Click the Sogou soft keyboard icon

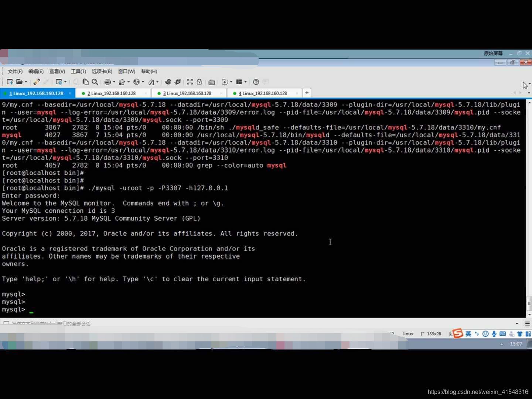point(502,334)
